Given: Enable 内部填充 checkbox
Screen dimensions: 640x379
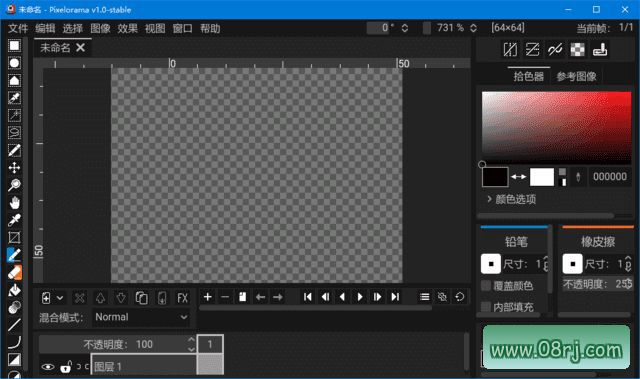Looking at the screenshot, I should [486, 307].
